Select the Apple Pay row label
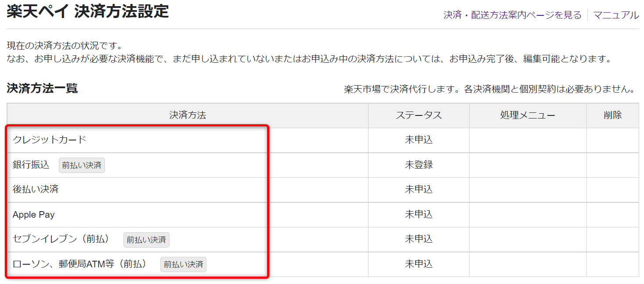Image resolution: width=644 pixels, height=284 pixels. [x=33, y=215]
